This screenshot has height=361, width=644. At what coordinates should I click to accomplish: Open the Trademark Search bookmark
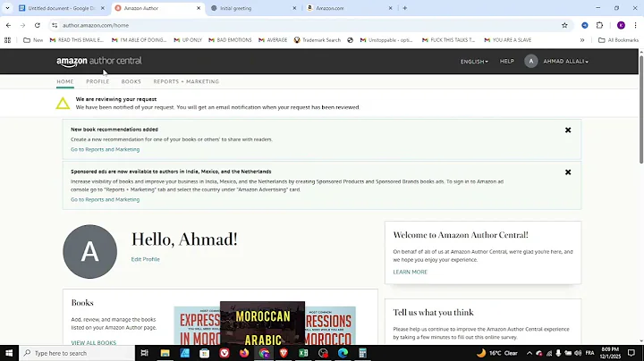pos(318,40)
